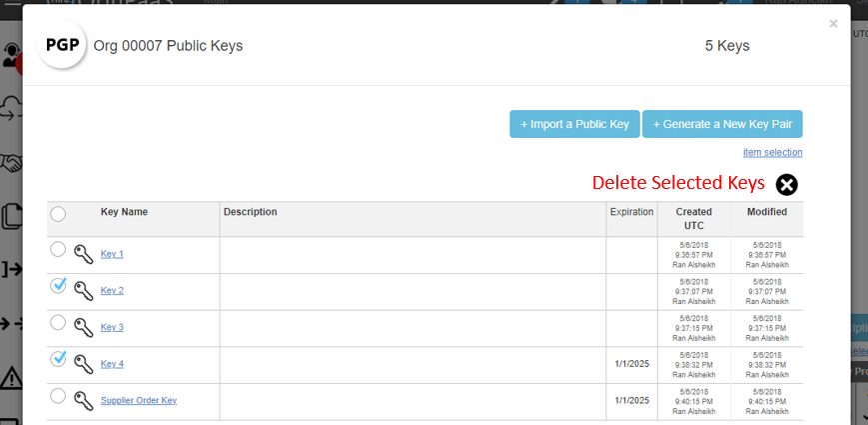Close the Public Keys dialog
868x425 pixels.
833,23
